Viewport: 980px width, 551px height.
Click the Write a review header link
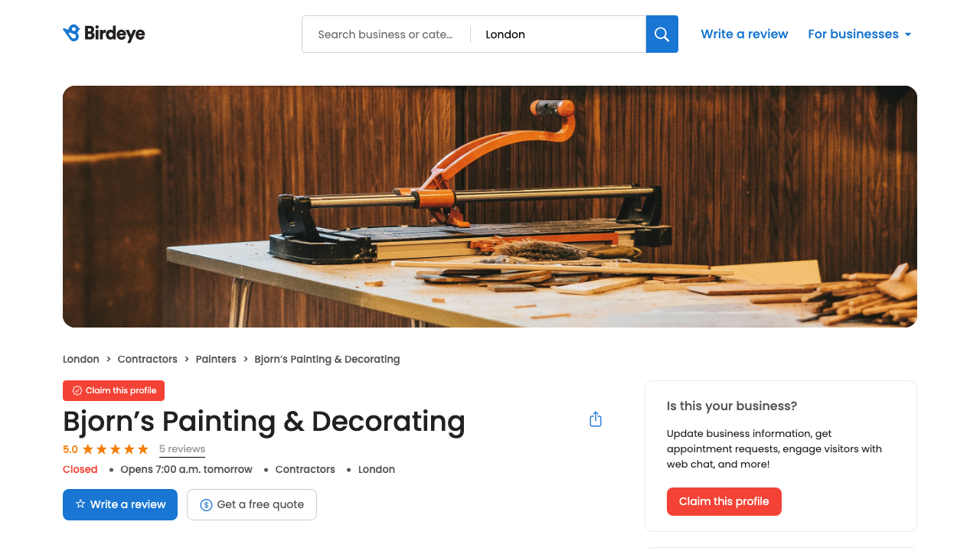(x=744, y=34)
